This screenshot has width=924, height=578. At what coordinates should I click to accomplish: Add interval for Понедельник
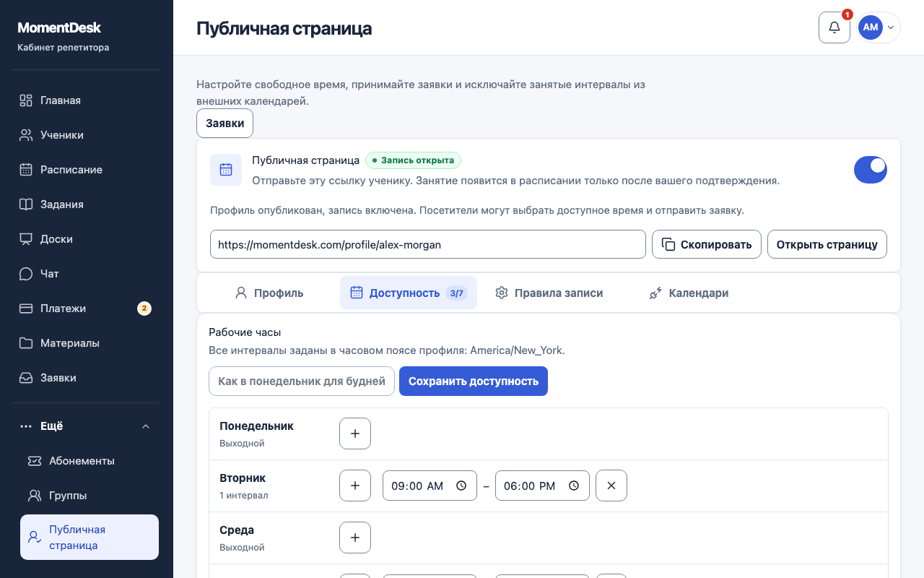click(x=355, y=433)
